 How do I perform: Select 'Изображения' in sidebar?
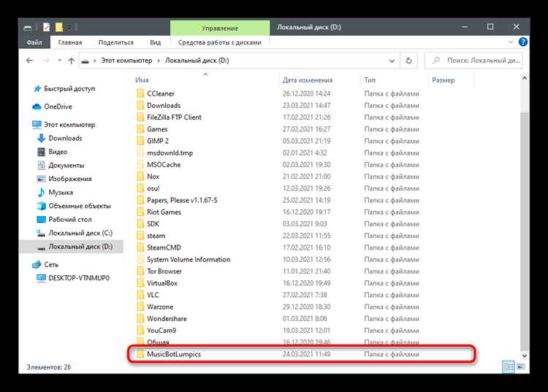[x=70, y=179]
